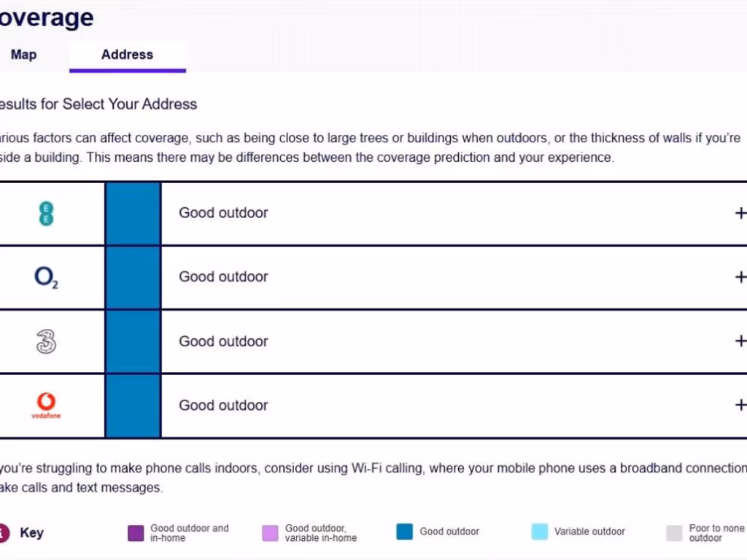Viewport: 747px width, 560px height.
Task: Click the grey 'Poor to none outdoor' key swatch
Action: pyautogui.click(x=674, y=533)
